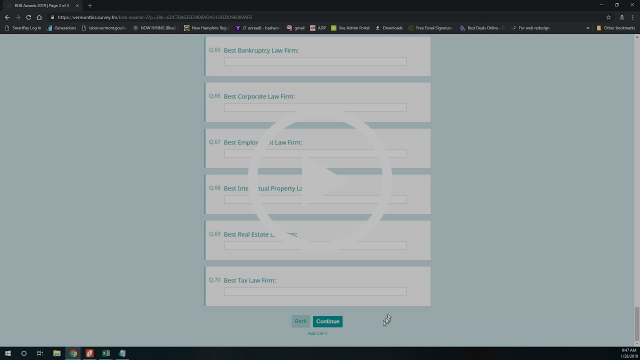Click the Q.66 question number
The height and width of the screenshot is (360, 640).
tap(214, 96)
